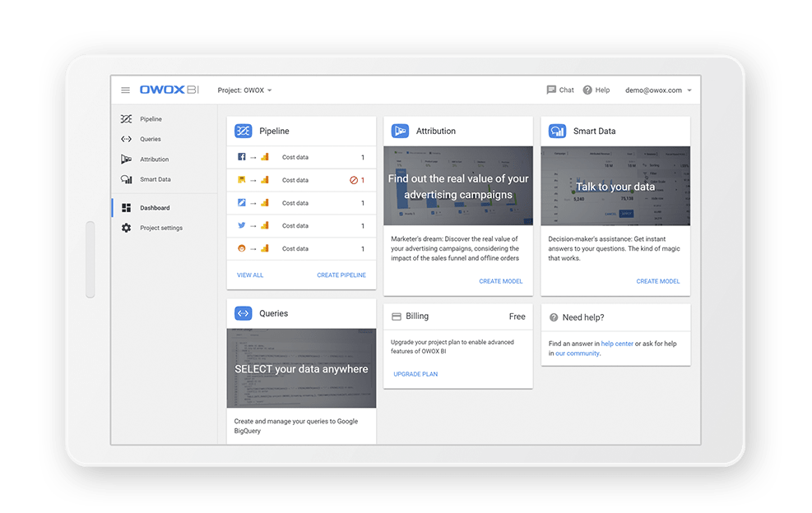
Task: Click UPGRADE PLAN in the Billing card
Action: (415, 373)
